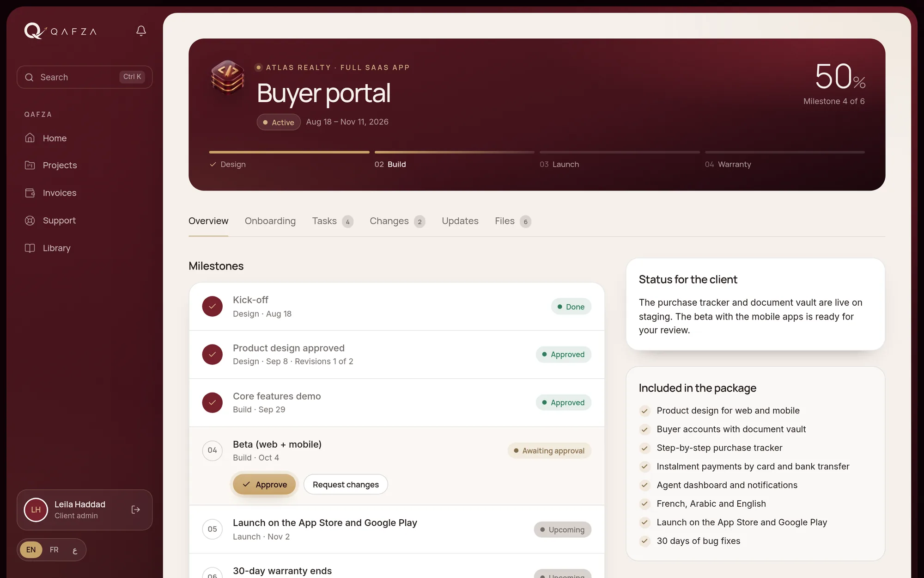Click the Qafza logo
This screenshot has width=924, height=578.
[61, 31]
